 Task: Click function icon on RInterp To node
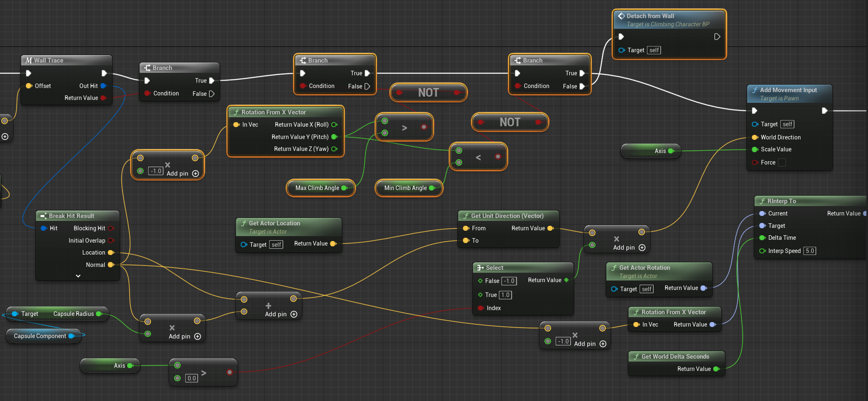[x=762, y=201]
